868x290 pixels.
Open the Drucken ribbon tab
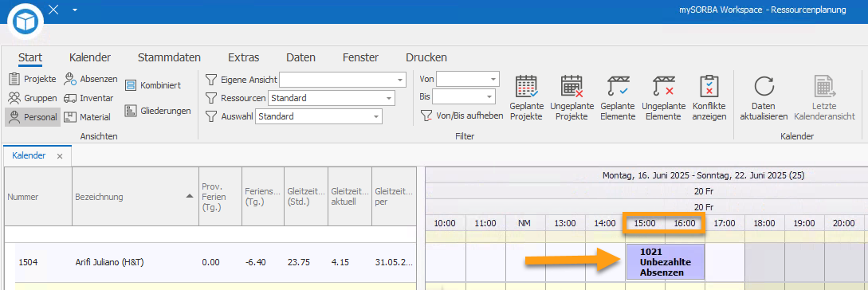[x=426, y=57]
